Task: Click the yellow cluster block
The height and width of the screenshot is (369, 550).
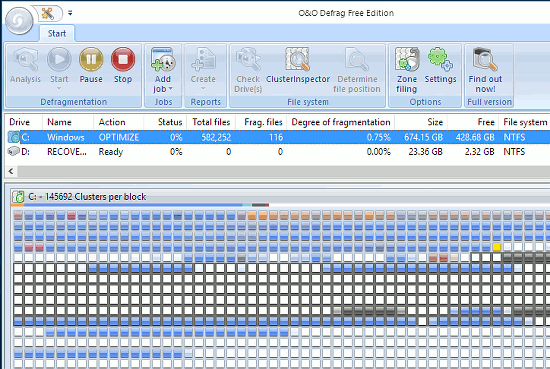Action: 496,247
